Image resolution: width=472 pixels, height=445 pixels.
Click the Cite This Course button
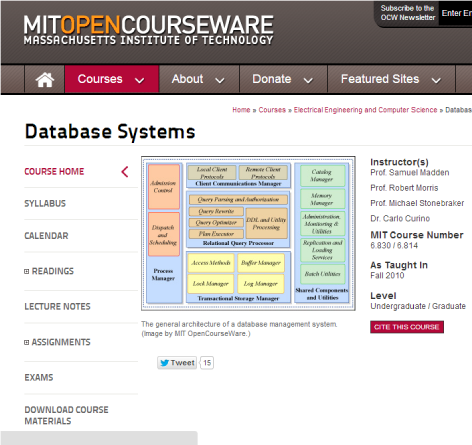(x=407, y=327)
